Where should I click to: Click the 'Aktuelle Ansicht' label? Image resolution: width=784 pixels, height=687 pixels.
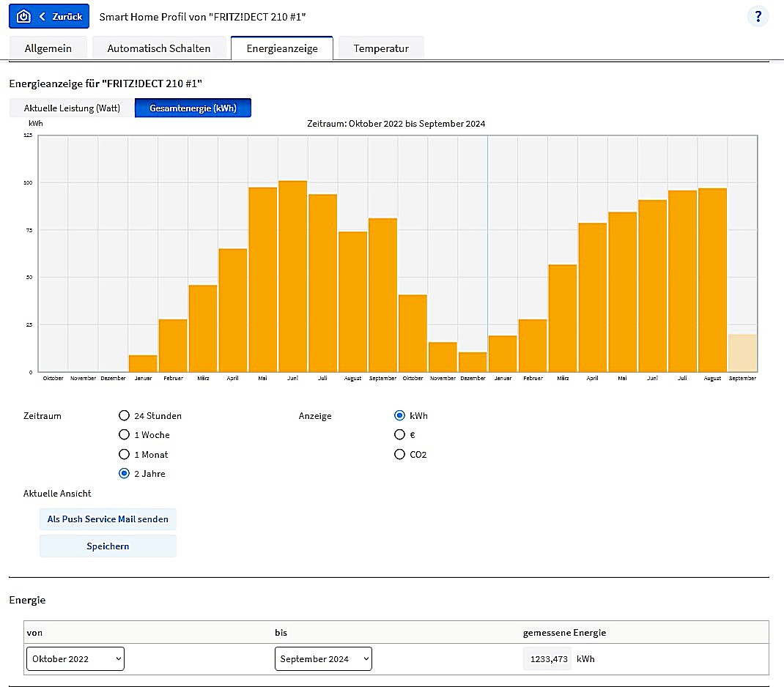coord(57,494)
